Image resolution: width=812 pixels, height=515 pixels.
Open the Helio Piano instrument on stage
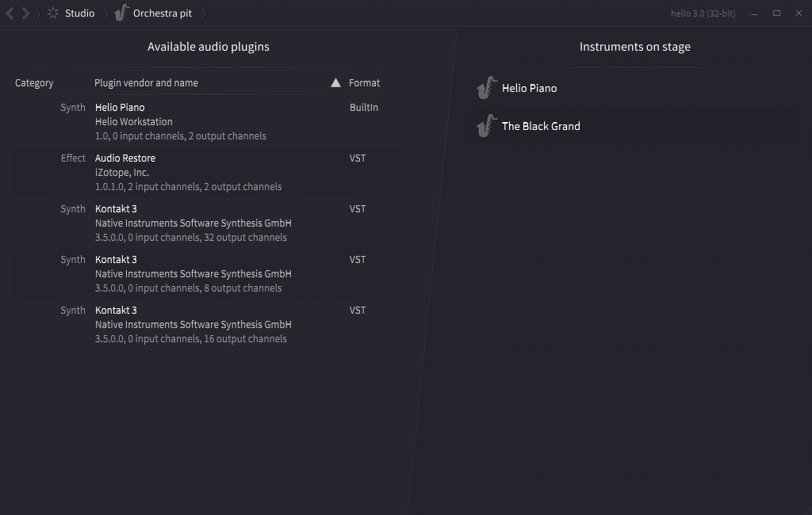click(x=635, y=88)
